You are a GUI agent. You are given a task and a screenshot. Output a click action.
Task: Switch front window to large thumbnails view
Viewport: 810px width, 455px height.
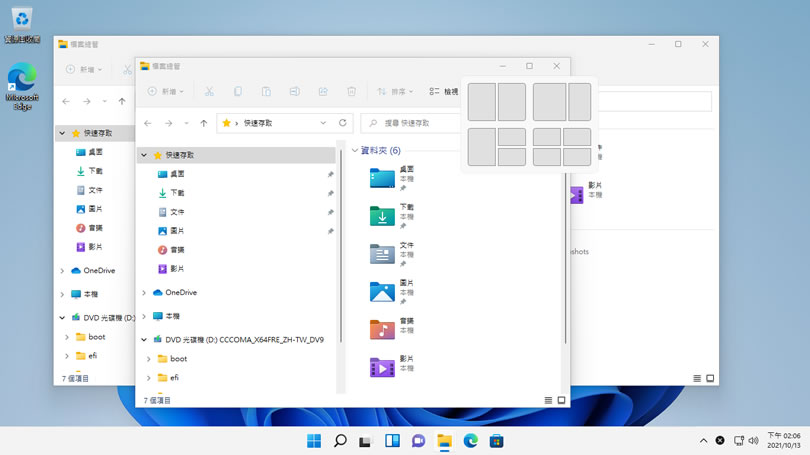(x=562, y=400)
